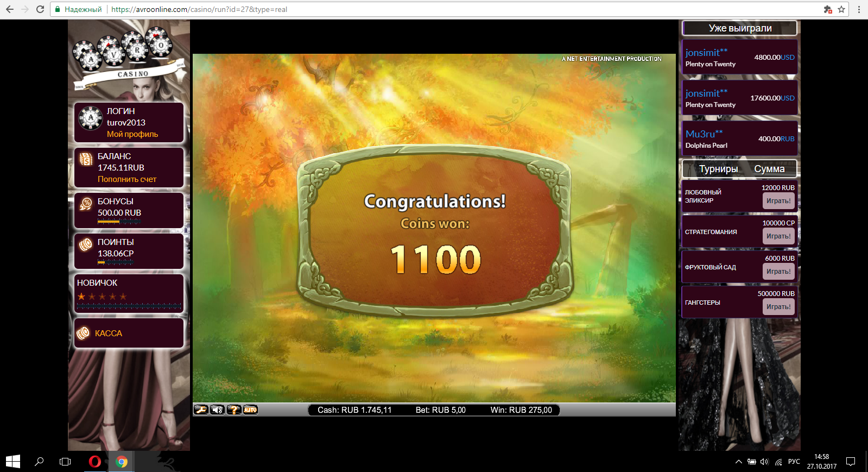
Task: Click the turov2013 username
Action: [x=126, y=123]
